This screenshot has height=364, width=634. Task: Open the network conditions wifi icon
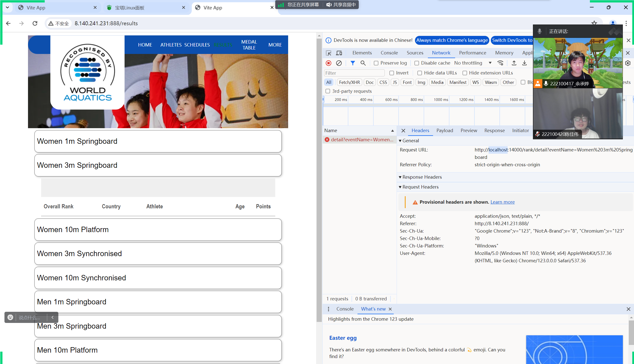point(500,63)
